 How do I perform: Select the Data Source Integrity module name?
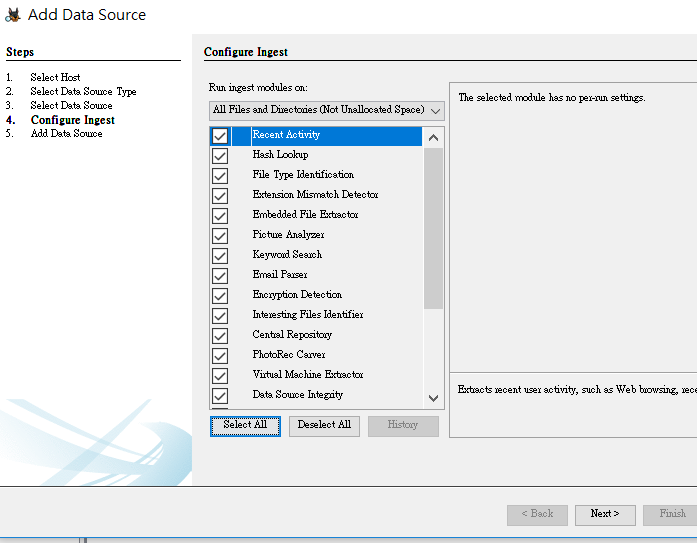tap(298, 395)
